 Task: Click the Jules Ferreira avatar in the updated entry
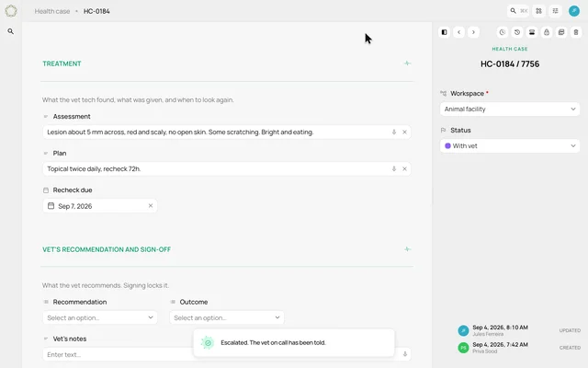(x=463, y=330)
